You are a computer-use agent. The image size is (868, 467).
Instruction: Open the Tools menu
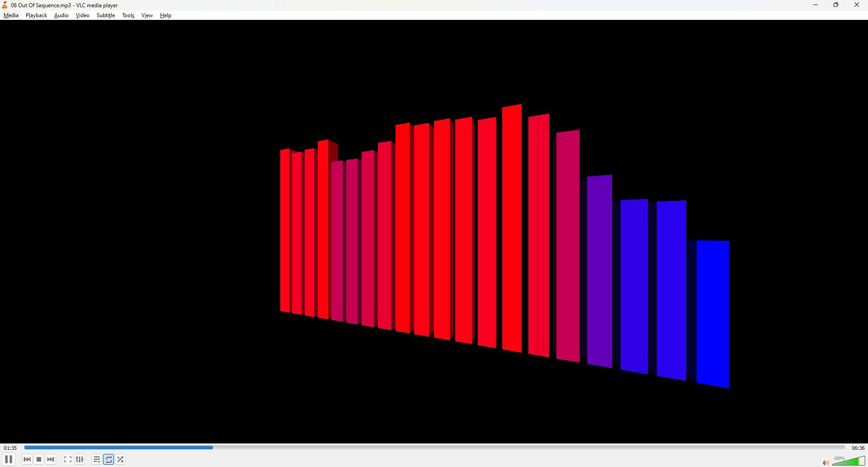tap(128, 15)
